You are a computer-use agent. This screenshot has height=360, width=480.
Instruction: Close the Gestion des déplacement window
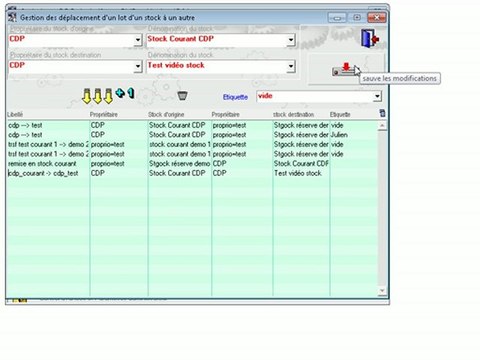[x=377, y=18]
